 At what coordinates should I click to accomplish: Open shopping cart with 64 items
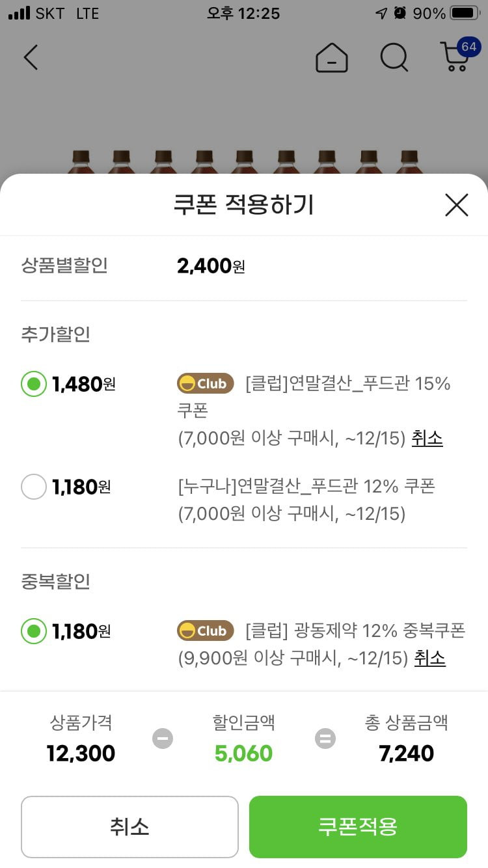click(x=458, y=55)
